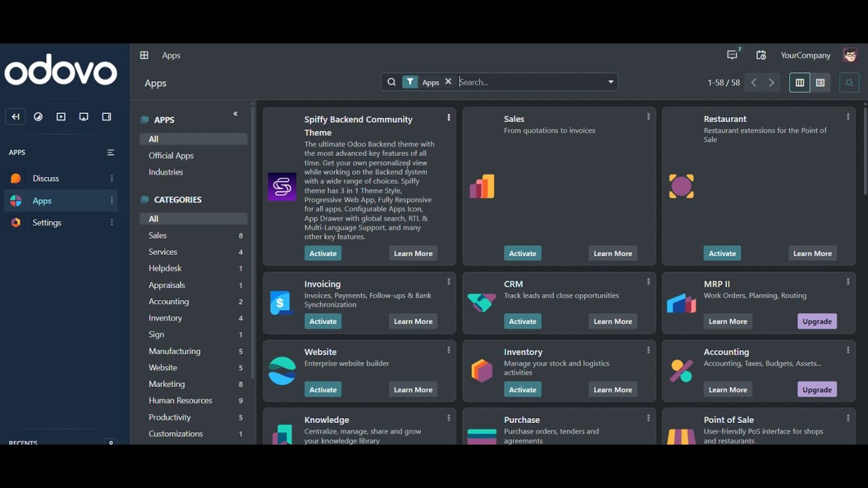This screenshot has height=488, width=868.
Task: Click the play-box icon in sidebar toolbar
Action: pyautogui.click(x=61, y=117)
